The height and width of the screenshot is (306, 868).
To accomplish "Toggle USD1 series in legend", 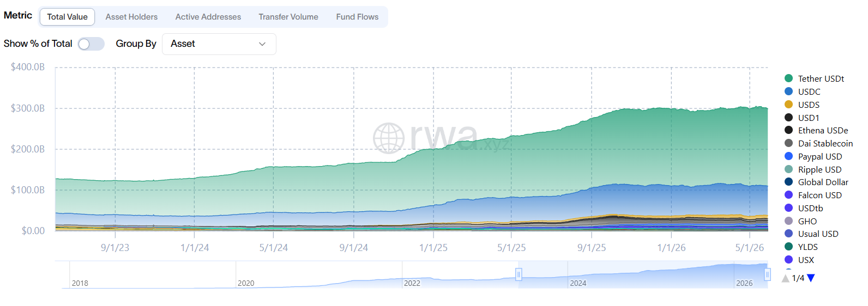I will pyautogui.click(x=802, y=118).
